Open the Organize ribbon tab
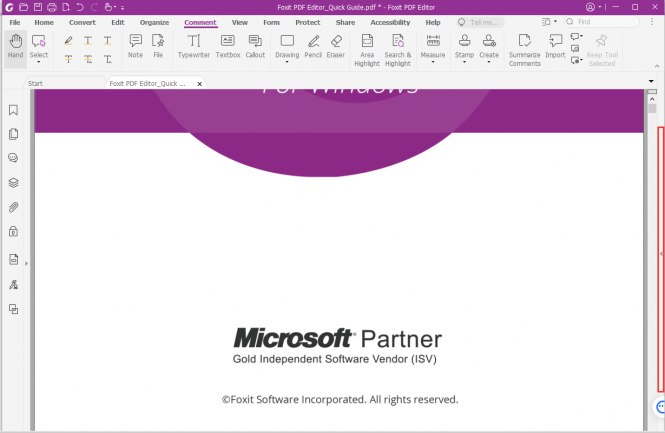665x433 pixels. click(x=154, y=22)
